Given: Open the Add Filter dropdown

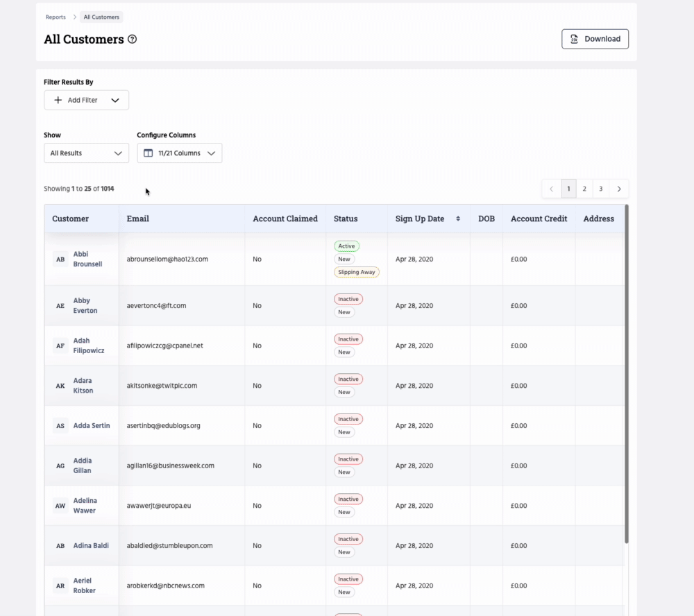Looking at the screenshot, I should coord(86,100).
